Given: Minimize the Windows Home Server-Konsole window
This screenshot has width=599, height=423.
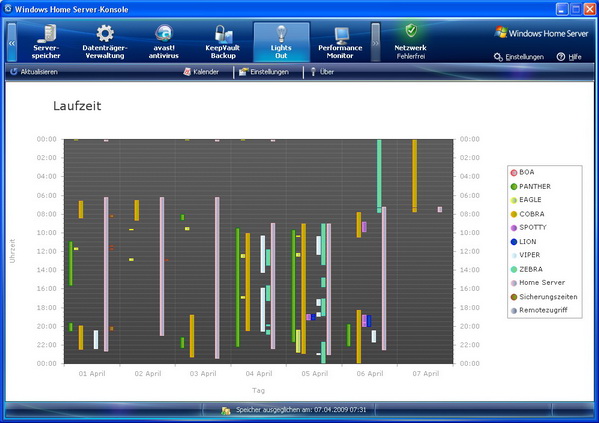Looking at the screenshot, I should (x=562, y=9).
